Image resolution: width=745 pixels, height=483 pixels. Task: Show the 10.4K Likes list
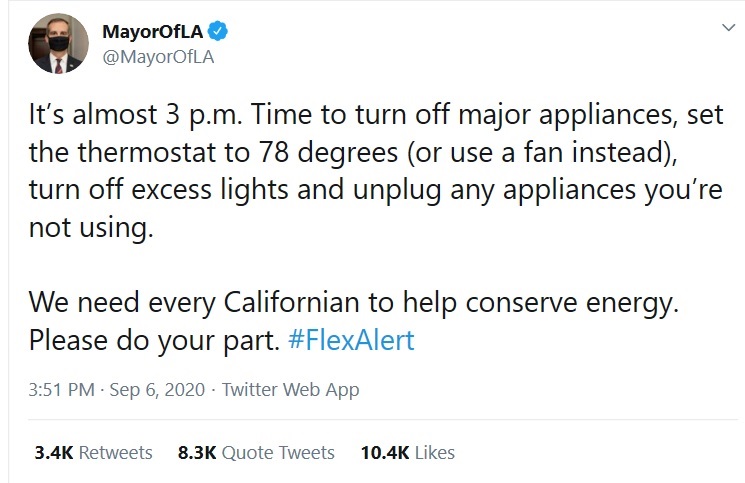click(x=408, y=453)
